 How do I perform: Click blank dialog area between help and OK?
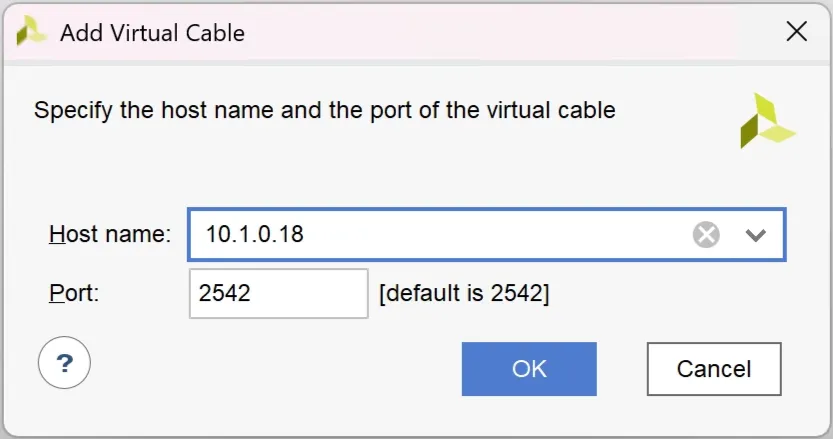click(270, 368)
